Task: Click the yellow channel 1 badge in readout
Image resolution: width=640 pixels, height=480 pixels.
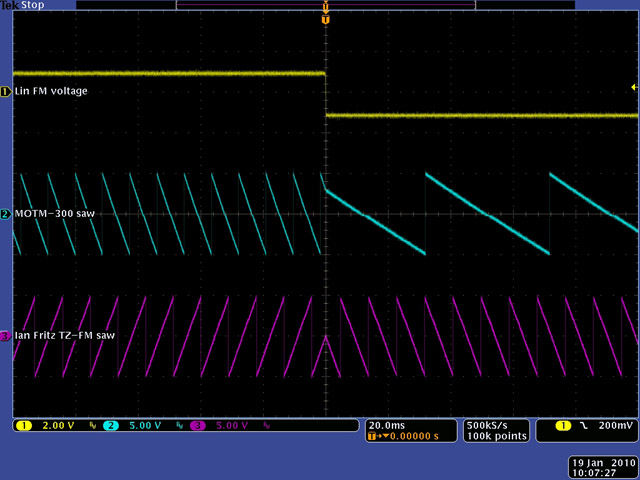Action: pyautogui.click(x=24, y=426)
